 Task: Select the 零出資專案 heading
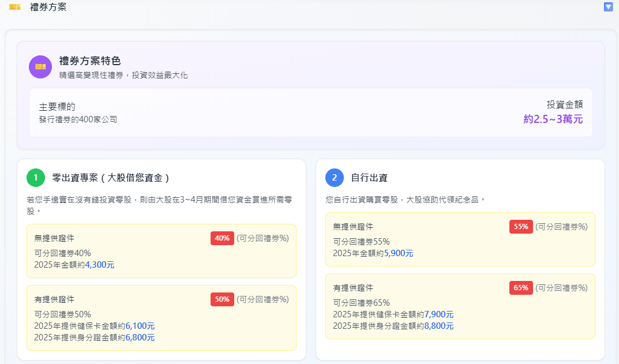pyautogui.click(x=110, y=178)
